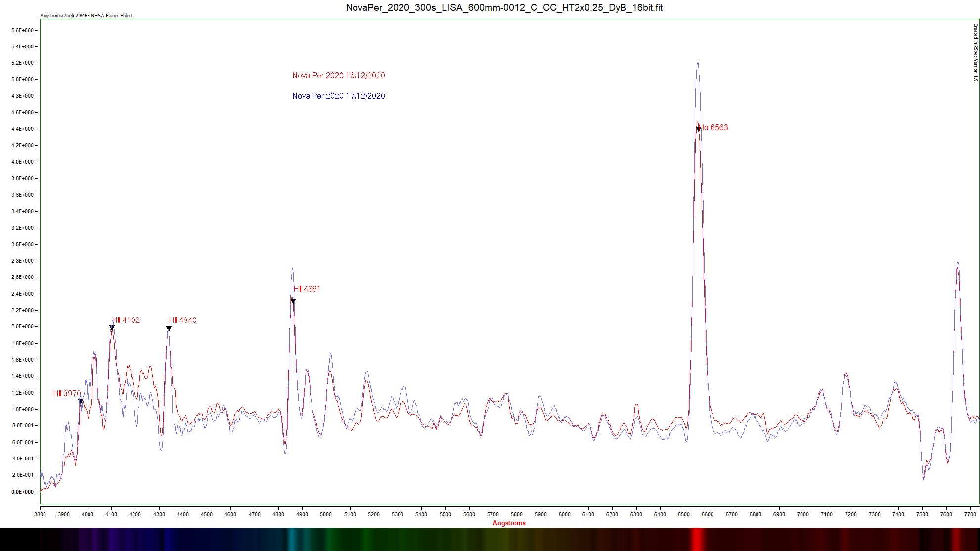The height and width of the screenshot is (551, 980).
Task: Click the chart title with the .fit file name
Action: pyautogui.click(x=504, y=8)
